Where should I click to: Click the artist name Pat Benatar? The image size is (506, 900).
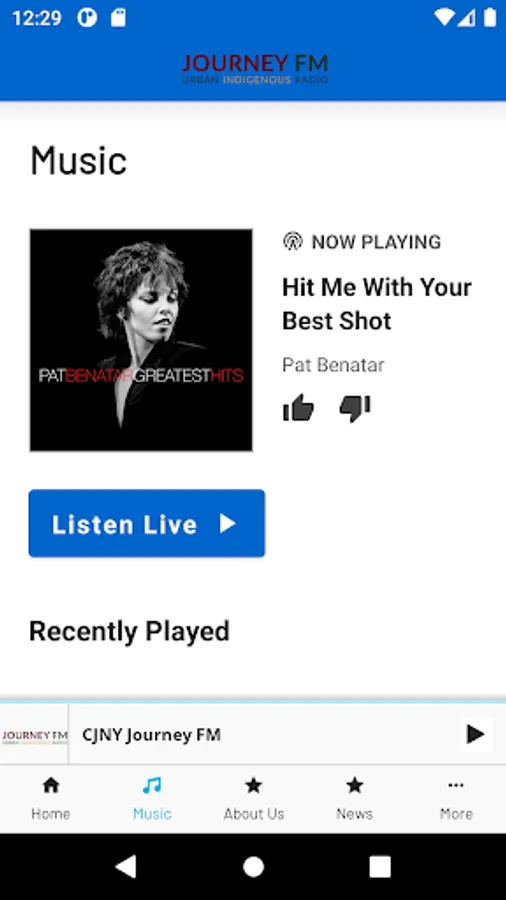pos(333,365)
